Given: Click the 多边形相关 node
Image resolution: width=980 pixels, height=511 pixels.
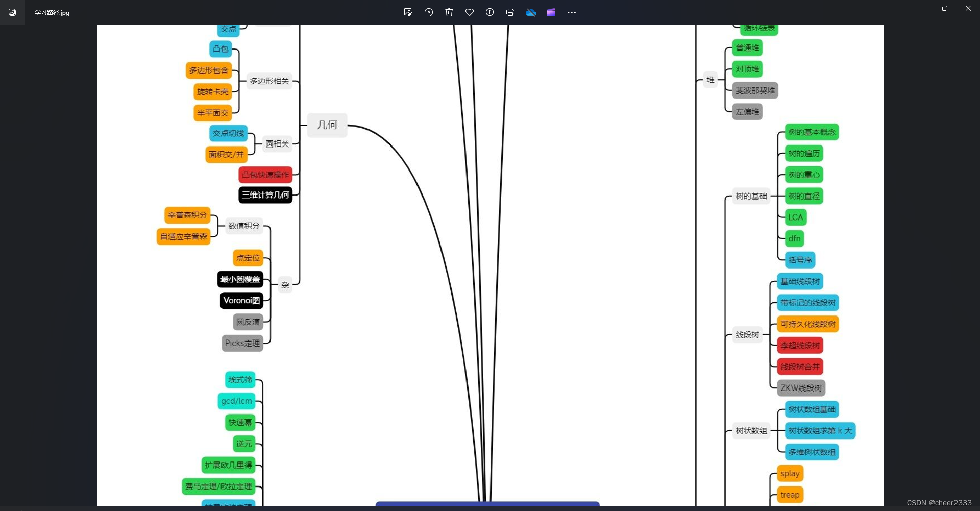Looking at the screenshot, I should [269, 81].
